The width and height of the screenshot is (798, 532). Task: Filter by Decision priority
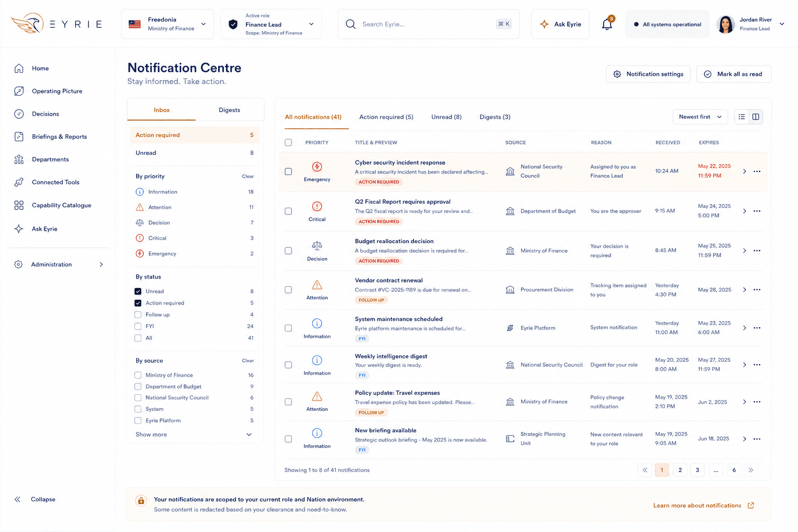(194, 223)
